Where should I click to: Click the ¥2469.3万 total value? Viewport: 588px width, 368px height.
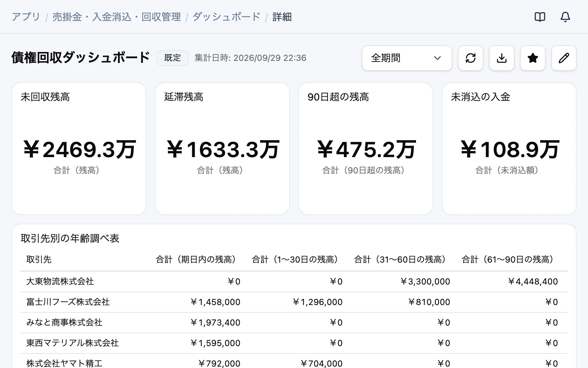point(79,149)
